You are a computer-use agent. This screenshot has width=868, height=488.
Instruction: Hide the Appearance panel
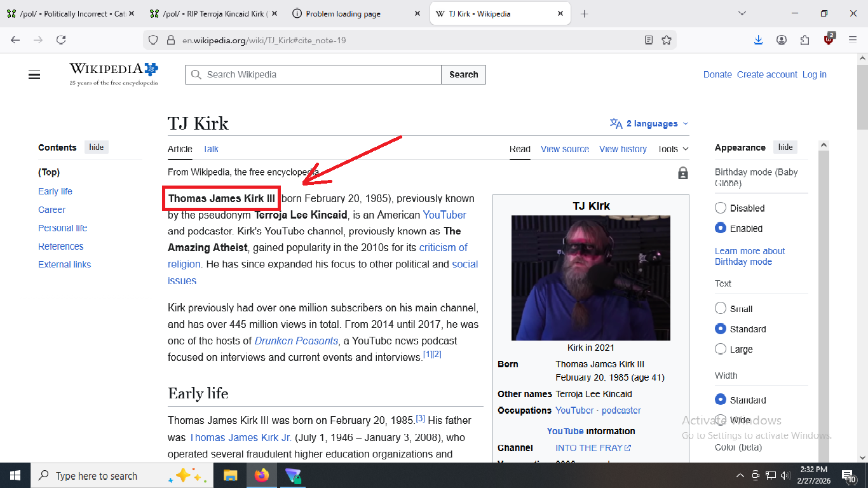tap(785, 147)
